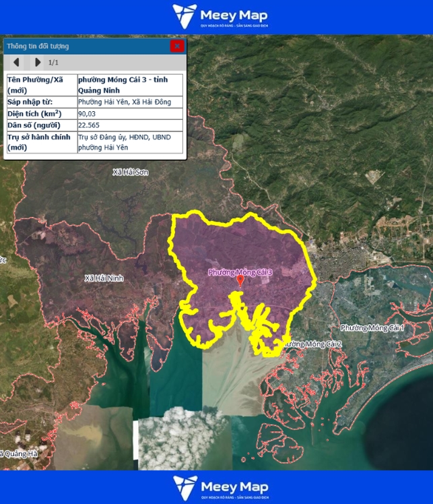Click the phường Móng Cái 3 - tỉnh Quảng Ninh value
This screenshot has width=433, height=504.
pos(130,84)
